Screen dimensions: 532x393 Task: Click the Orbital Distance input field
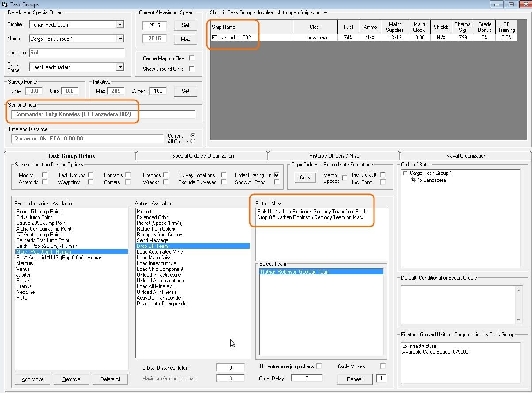(231, 368)
